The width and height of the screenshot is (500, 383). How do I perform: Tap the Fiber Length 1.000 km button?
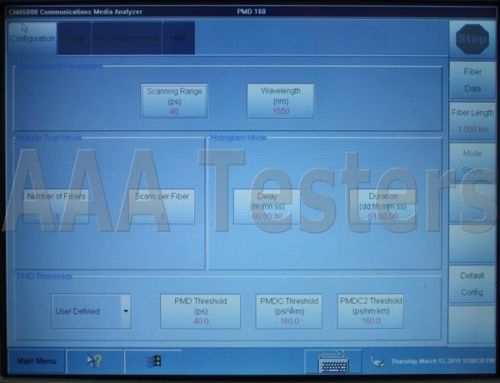(472, 121)
